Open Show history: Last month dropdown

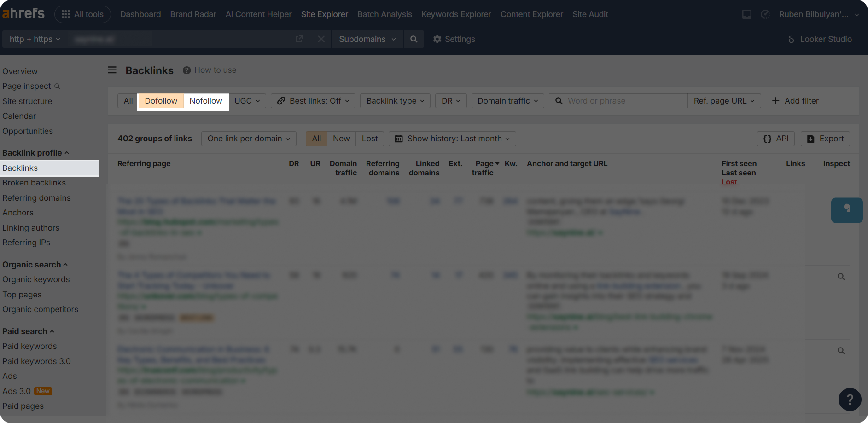(452, 139)
